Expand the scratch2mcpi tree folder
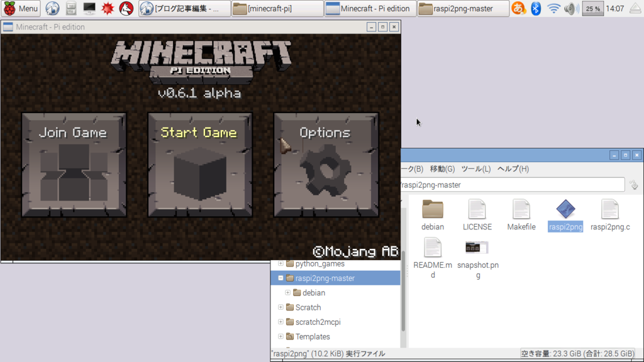644x362 pixels. tap(280, 322)
